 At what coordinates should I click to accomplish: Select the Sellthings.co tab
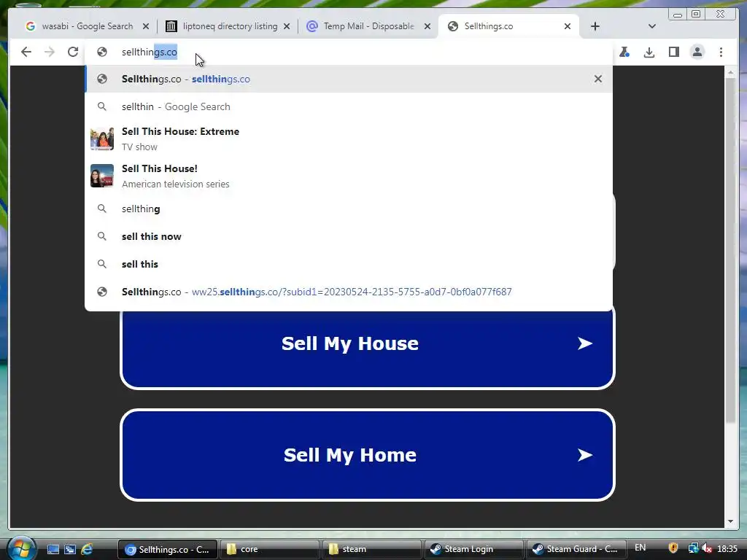[x=508, y=26]
